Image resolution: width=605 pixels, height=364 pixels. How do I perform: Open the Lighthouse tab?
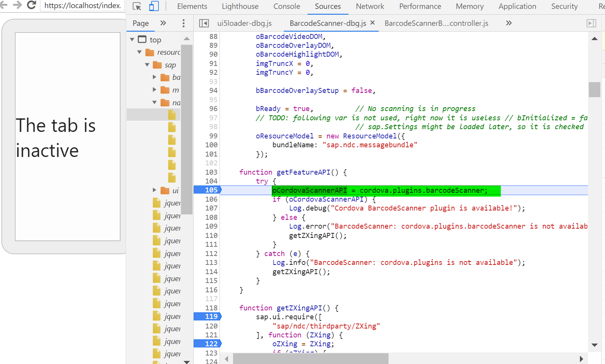[240, 6]
